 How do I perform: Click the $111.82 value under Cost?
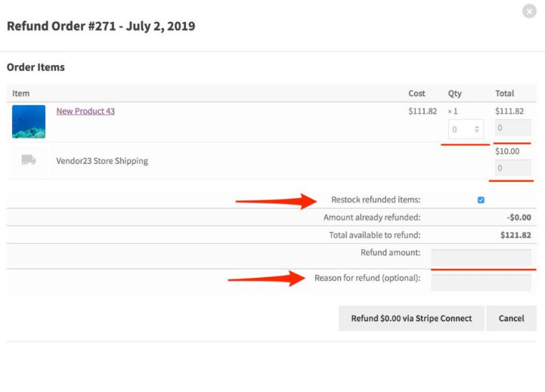tap(423, 111)
